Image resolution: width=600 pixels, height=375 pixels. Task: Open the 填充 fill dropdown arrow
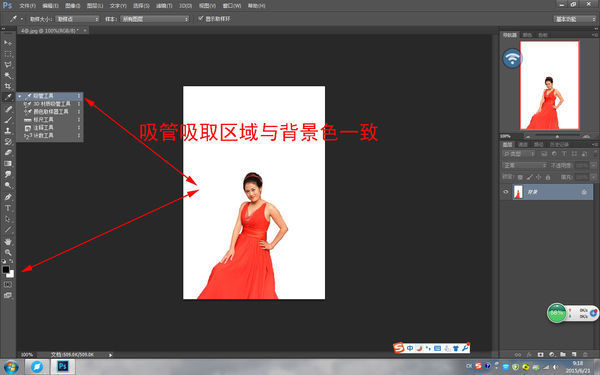(593, 177)
